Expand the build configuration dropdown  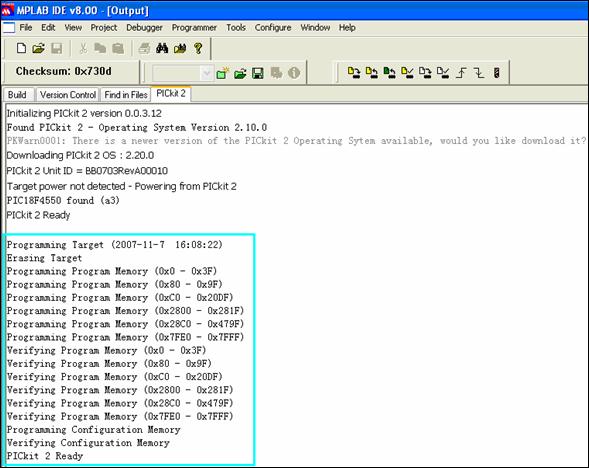[x=207, y=73]
